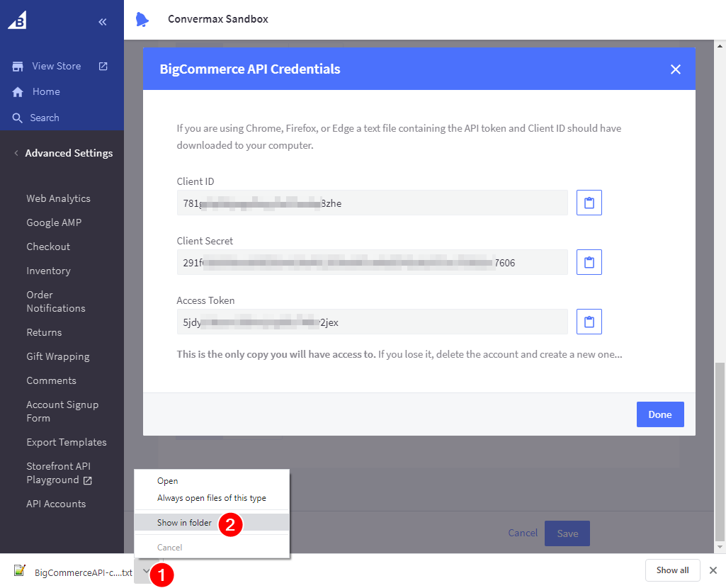The width and height of the screenshot is (726, 588).
Task: Click Show all downloads button
Action: 672,570
